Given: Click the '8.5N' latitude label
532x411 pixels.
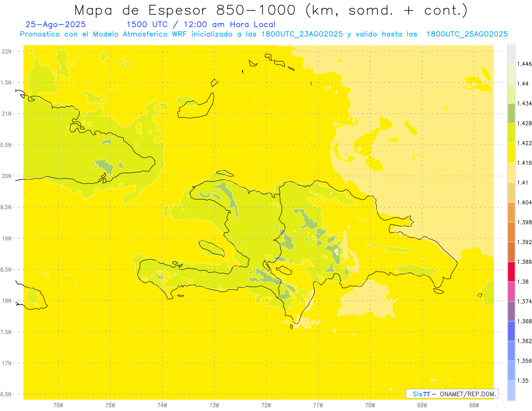Looking at the screenshot, I should (6, 270).
